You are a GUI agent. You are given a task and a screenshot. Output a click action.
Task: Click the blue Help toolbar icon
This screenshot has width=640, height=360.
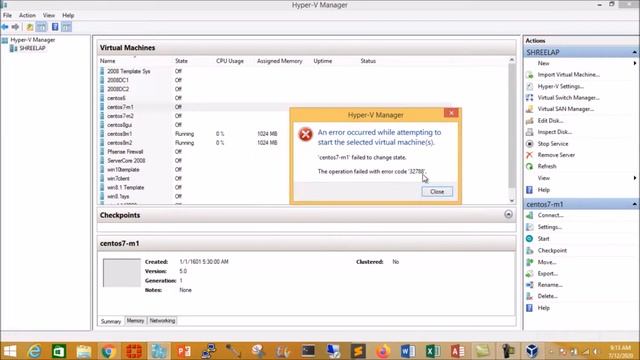click(55, 27)
